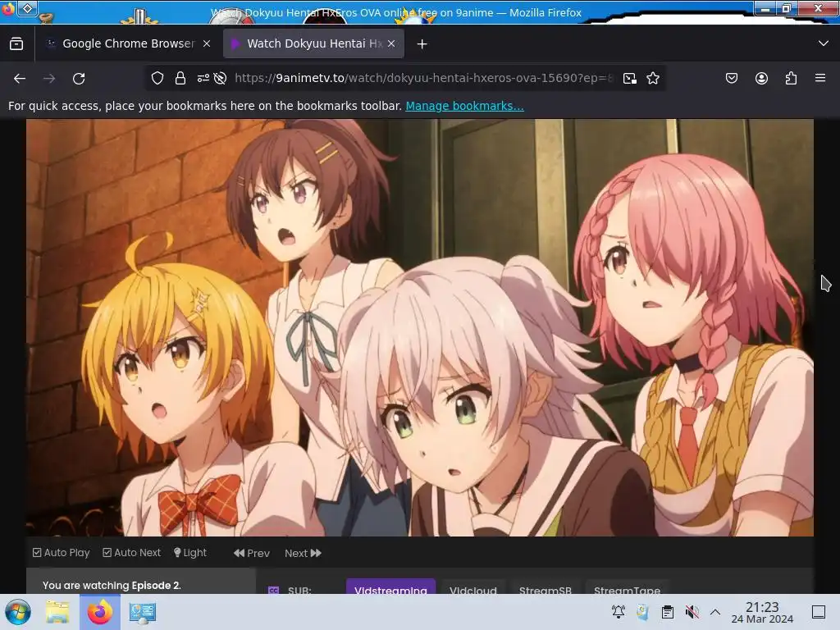Open the Manage bookmarks link
This screenshot has width=840, height=630.
coord(464,106)
